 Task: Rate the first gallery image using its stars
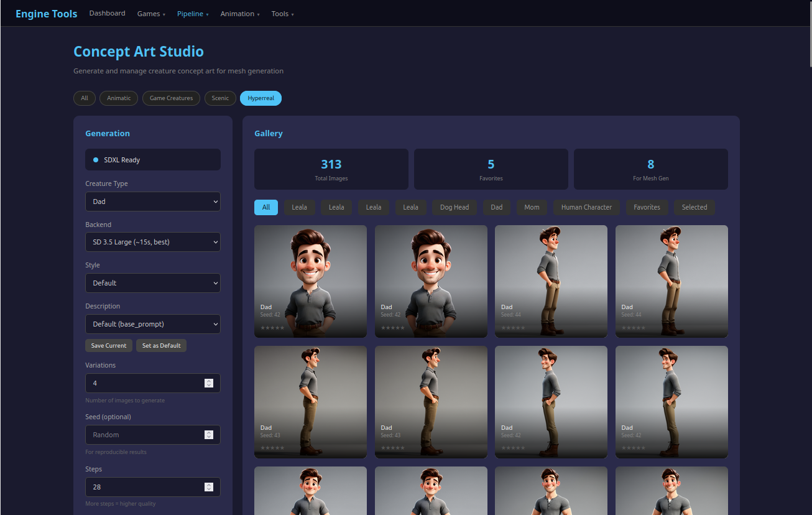coord(272,328)
